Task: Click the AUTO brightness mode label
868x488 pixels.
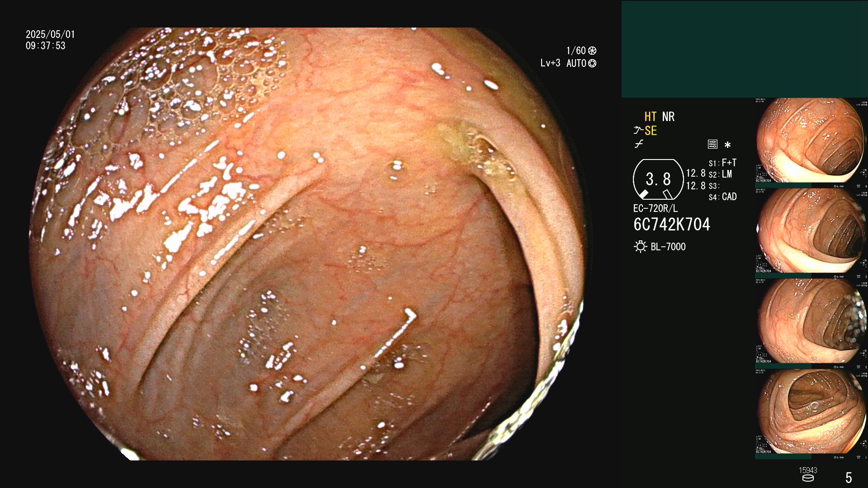Action: (x=576, y=63)
